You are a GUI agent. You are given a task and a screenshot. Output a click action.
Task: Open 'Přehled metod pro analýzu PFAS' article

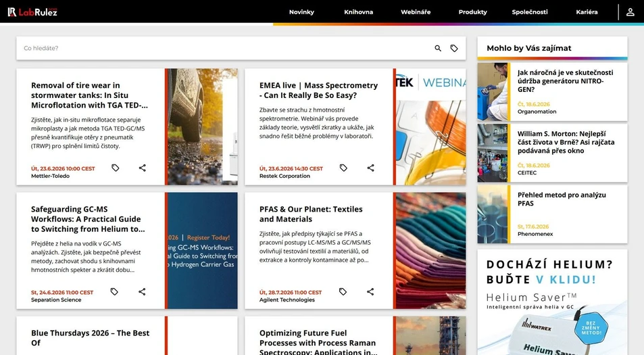562,199
